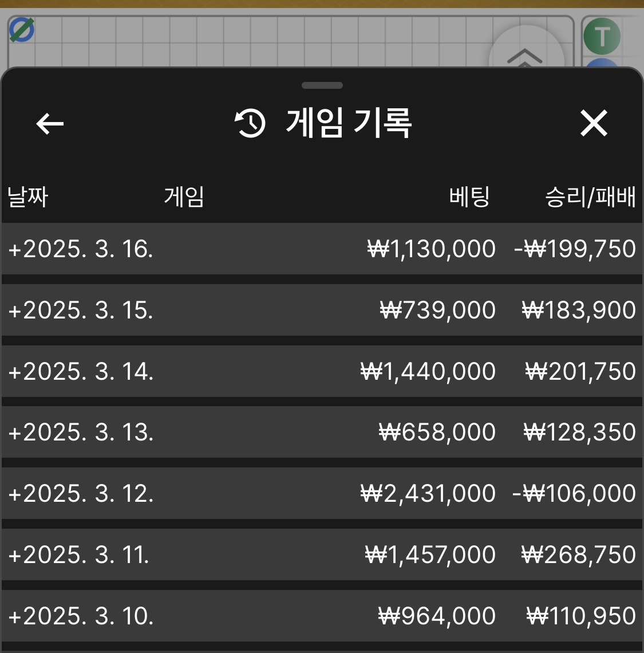Expand the 2025. 3. 16. entry
Screen dimensions: 644x653
click(81, 249)
